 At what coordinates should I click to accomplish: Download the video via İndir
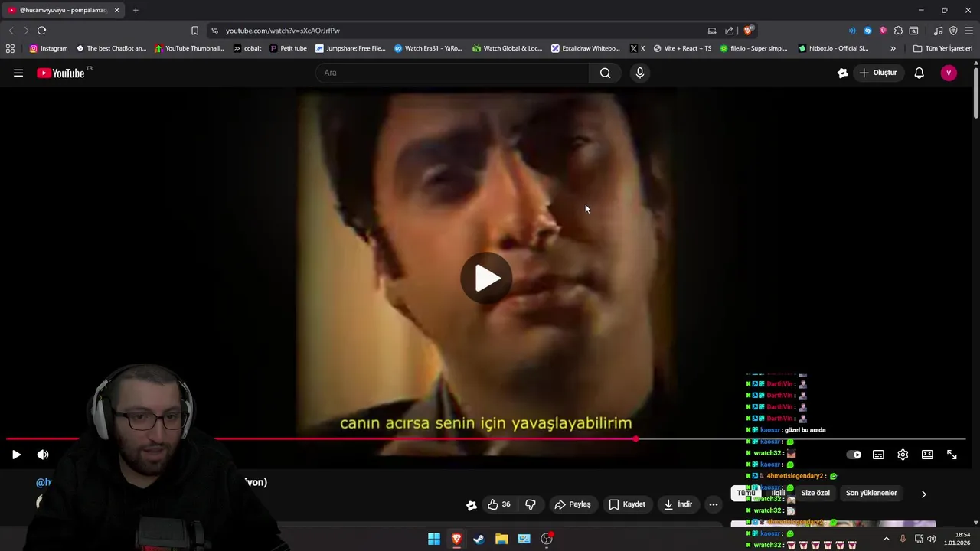(678, 504)
